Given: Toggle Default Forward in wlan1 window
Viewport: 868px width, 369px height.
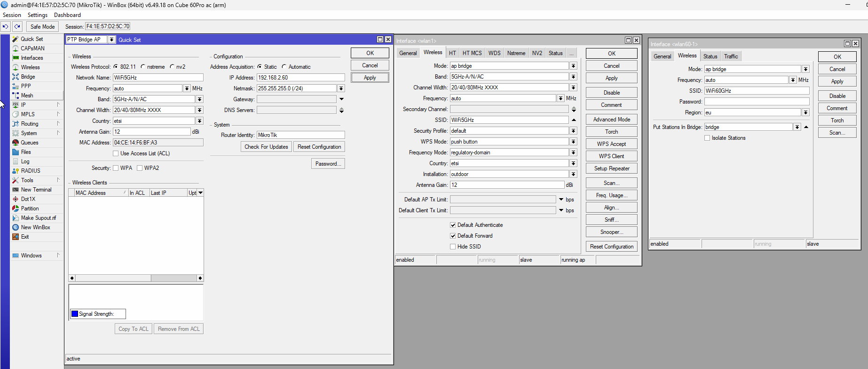Looking at the screenshot, I should pos(453,236).
